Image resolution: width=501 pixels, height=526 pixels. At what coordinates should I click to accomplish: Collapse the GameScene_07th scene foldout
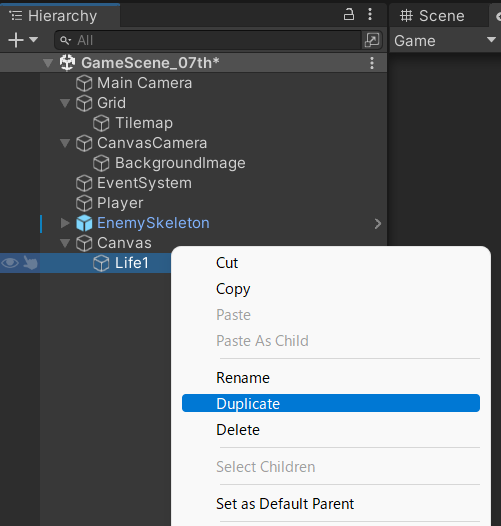click(x=48, y=63)
